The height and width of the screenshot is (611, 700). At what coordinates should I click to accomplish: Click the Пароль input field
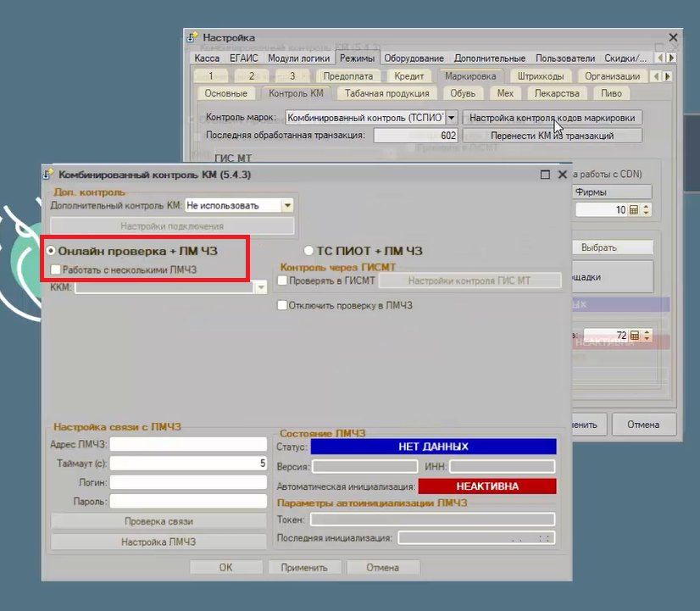click(188, 501)
